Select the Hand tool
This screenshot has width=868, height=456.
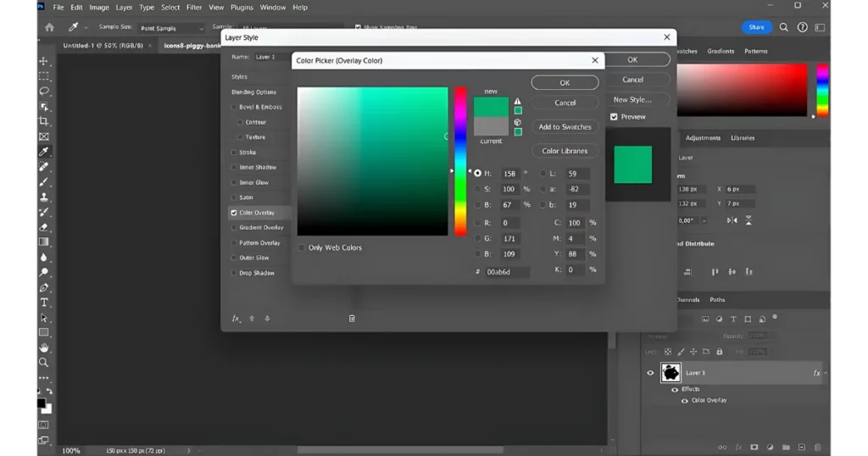tap(44, 348)
